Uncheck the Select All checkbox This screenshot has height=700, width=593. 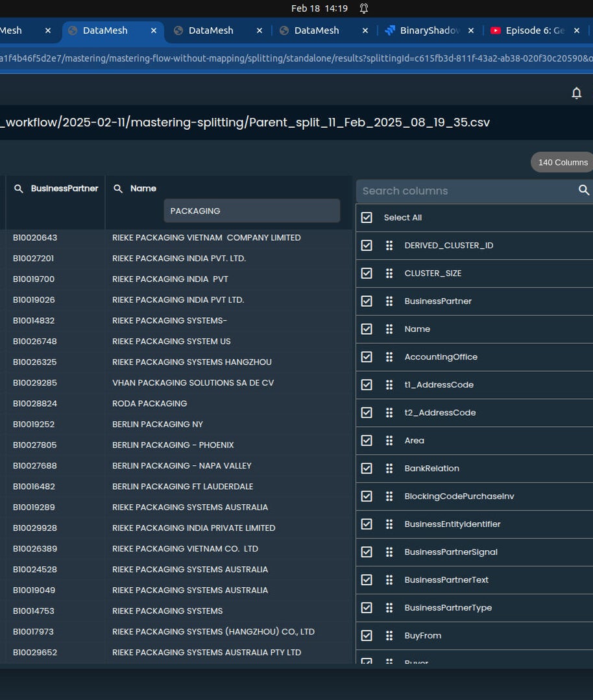[x=367, y=217]
